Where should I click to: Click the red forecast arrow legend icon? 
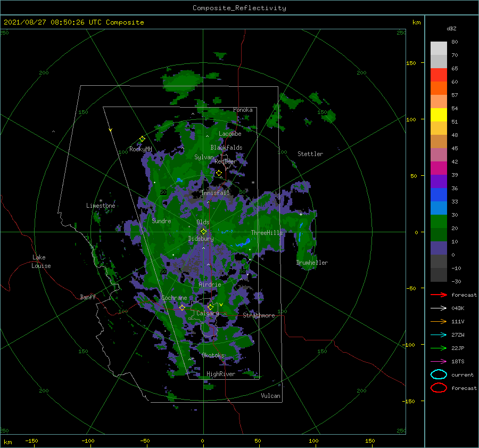coord(439,295)
